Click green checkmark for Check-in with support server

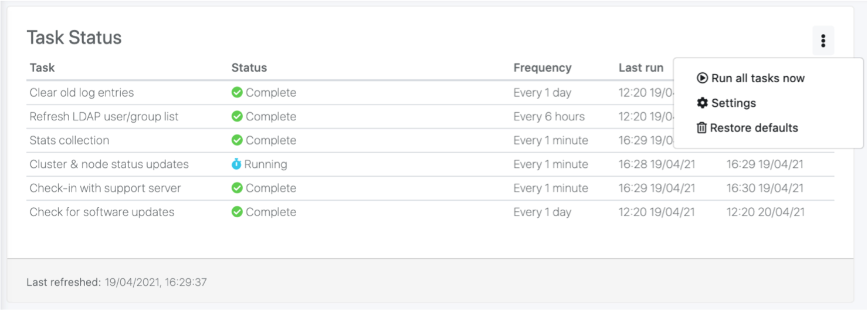tap(237, 188)
